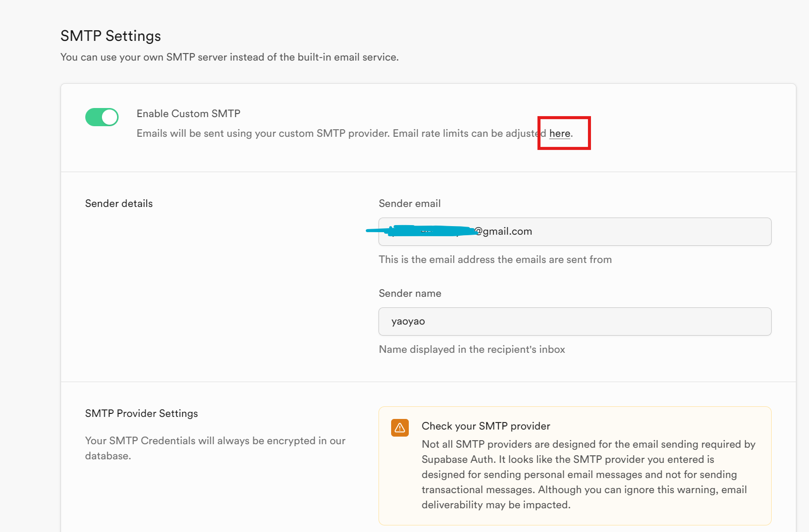
Task: Click the 'SMTP Provider Settings' section heading
Action: point(141,413)
